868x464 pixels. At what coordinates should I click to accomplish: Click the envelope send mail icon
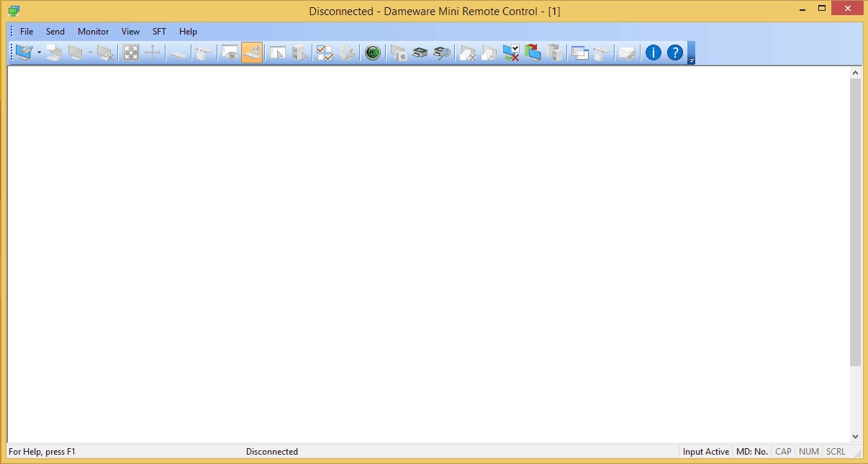coord(628,53)
